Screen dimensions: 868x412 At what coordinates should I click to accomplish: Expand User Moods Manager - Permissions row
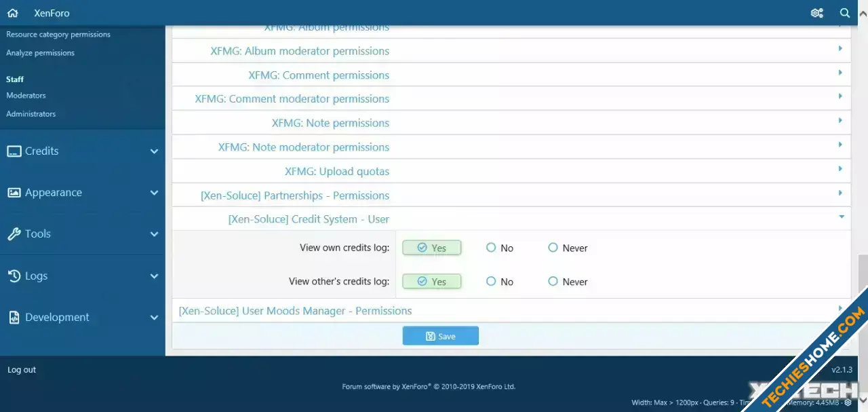point(511,310)
